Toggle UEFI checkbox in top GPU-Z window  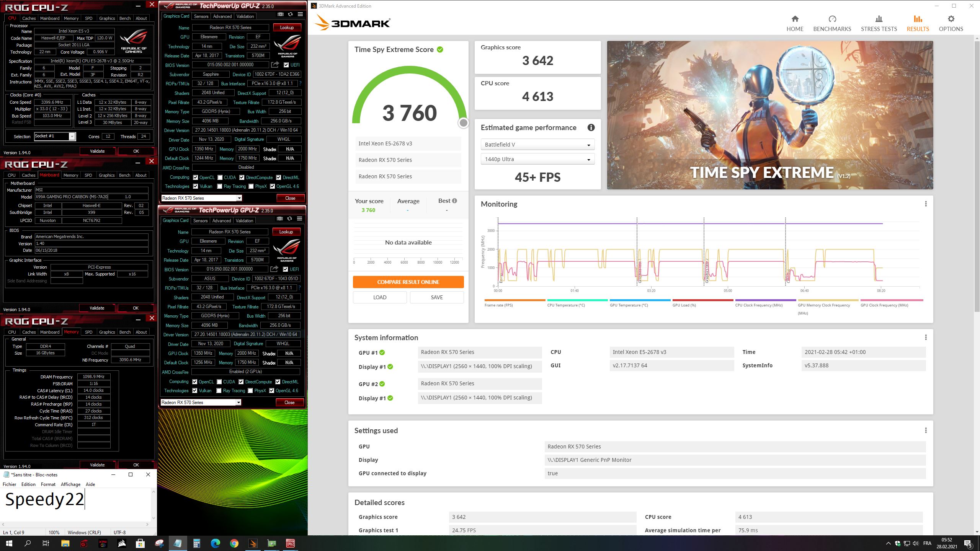click(286, 65)
